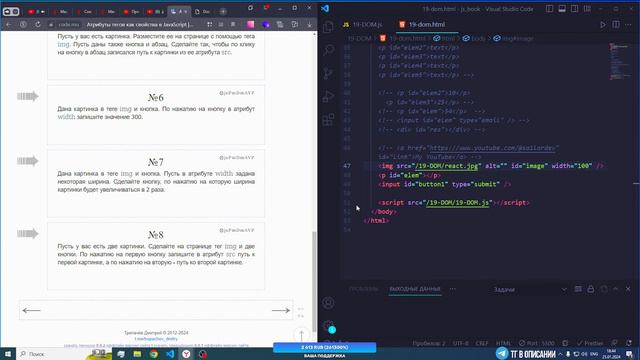This screenshot has height=360, width=640.
Task: Go to the previous lesson with left arrow
Action: [31, 311]
